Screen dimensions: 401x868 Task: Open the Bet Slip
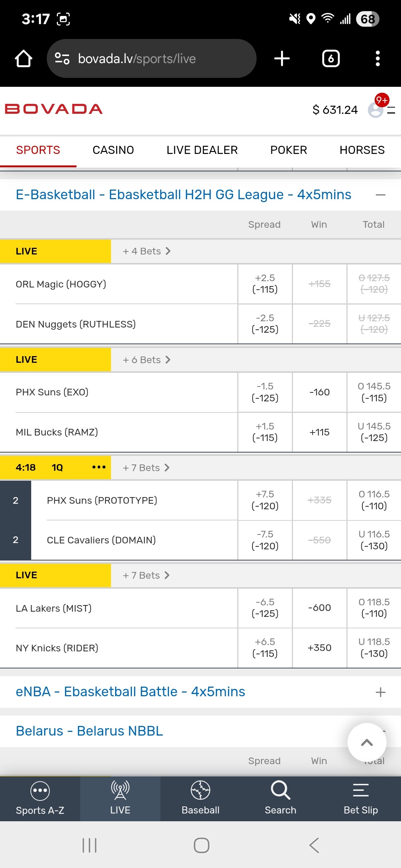point(361,798)
